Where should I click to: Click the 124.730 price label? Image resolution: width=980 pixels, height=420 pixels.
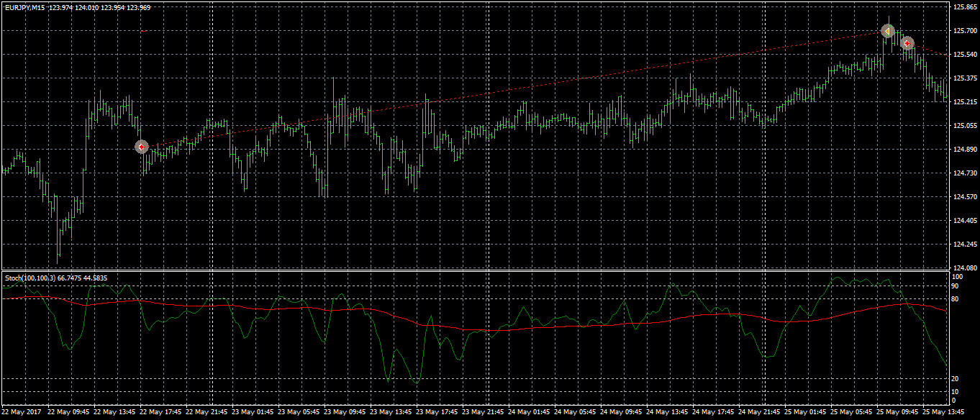965,173
